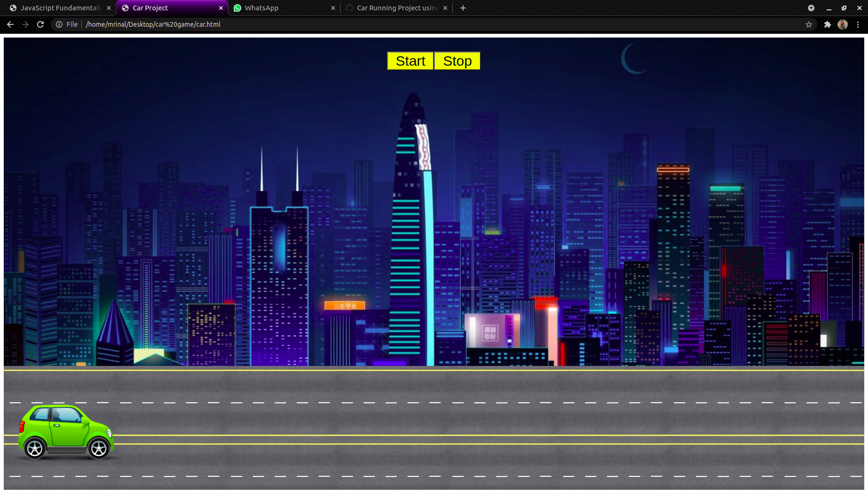Click the yellow Stop button
Viewport: 868px width, 494px height.
457,61
